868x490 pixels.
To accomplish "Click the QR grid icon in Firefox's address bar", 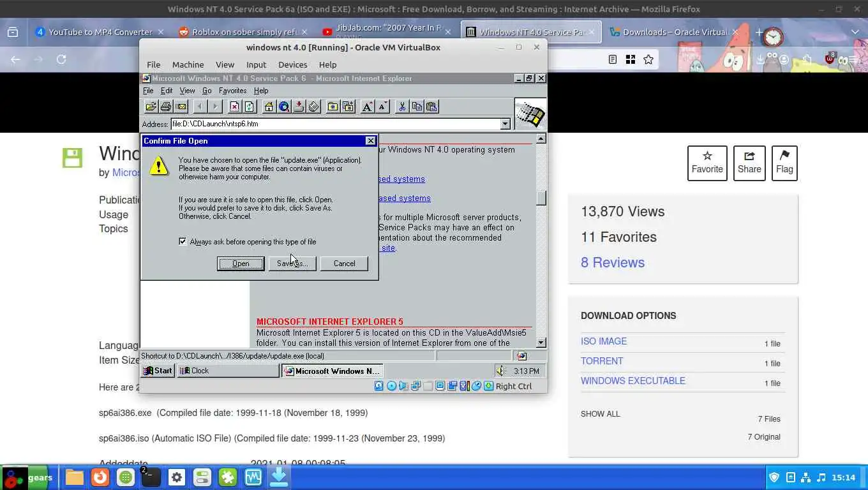I will pyautogui.click(x=631, y=59).
